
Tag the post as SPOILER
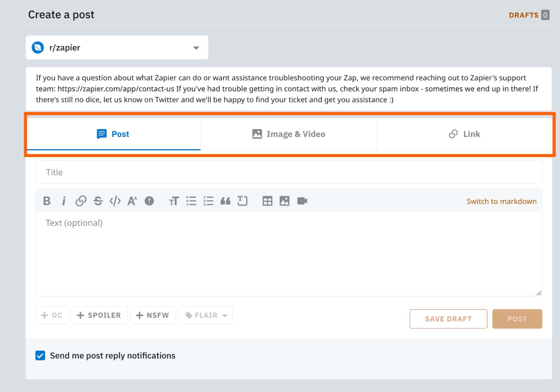click(x=99, y=315)
